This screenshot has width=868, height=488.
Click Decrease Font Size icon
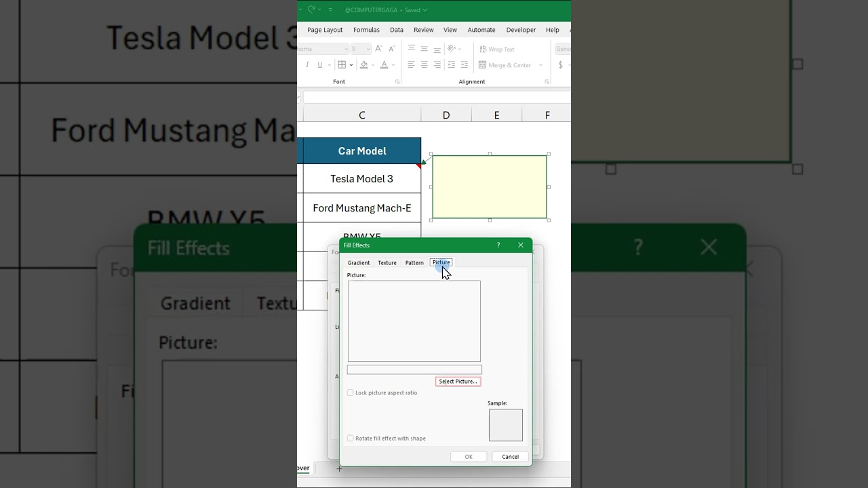coord(391,49)
